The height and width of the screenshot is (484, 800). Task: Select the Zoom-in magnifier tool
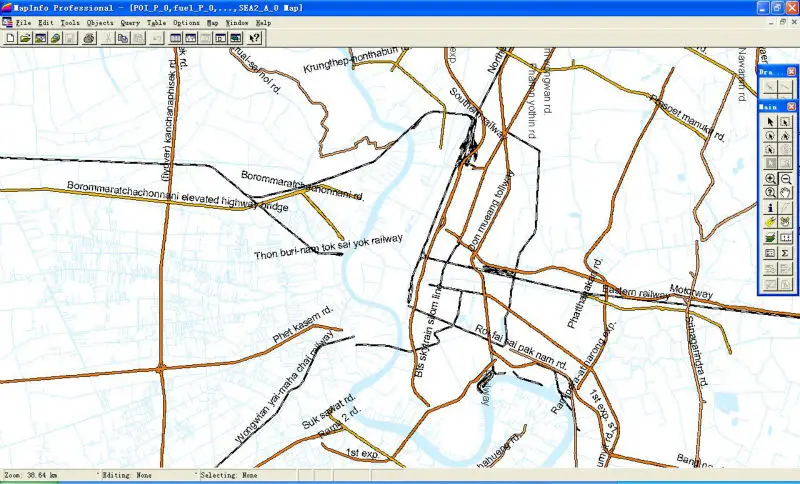770,178
